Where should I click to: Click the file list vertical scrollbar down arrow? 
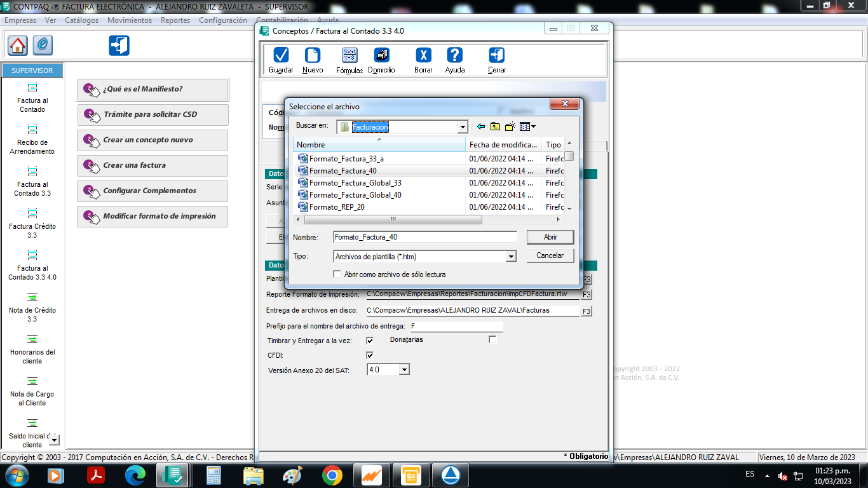coord(569,208)
